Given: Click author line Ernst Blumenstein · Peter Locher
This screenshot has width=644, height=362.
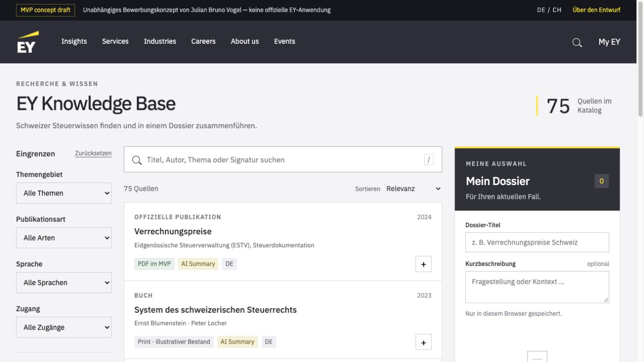Looking at the screenshot, I should [181, 323].
